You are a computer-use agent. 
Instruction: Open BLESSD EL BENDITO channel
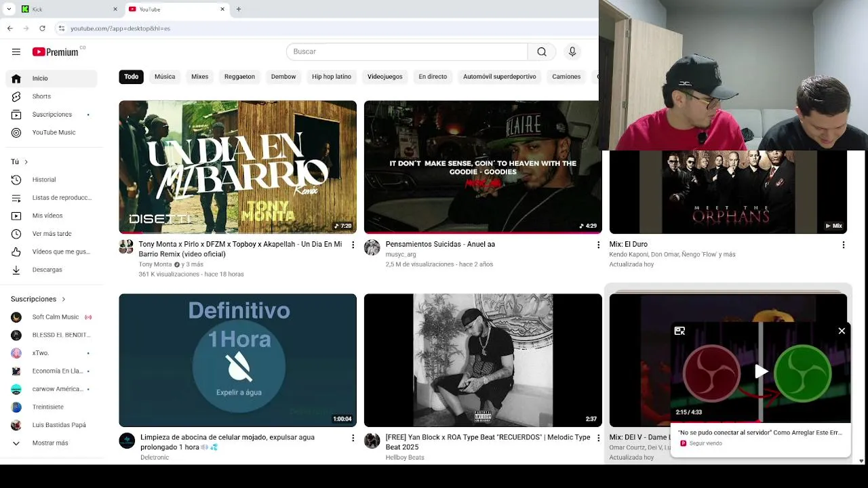[x=52, y=335]
